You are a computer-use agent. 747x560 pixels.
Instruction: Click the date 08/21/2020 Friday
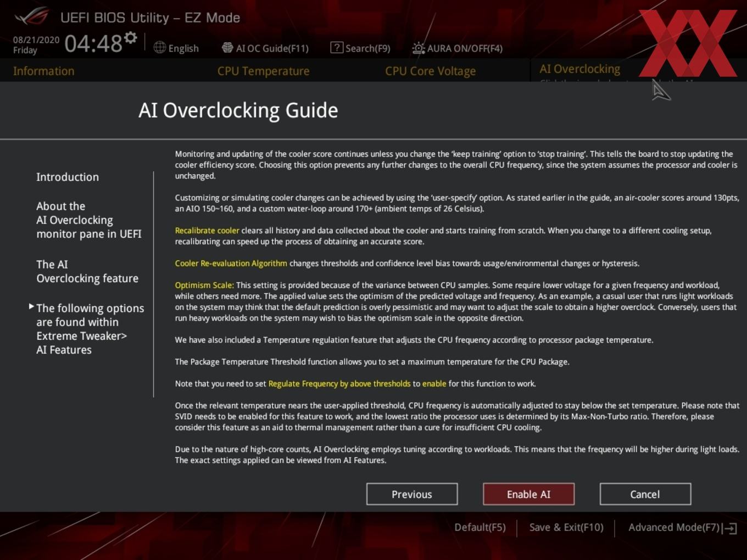click(x=36, y=45)
